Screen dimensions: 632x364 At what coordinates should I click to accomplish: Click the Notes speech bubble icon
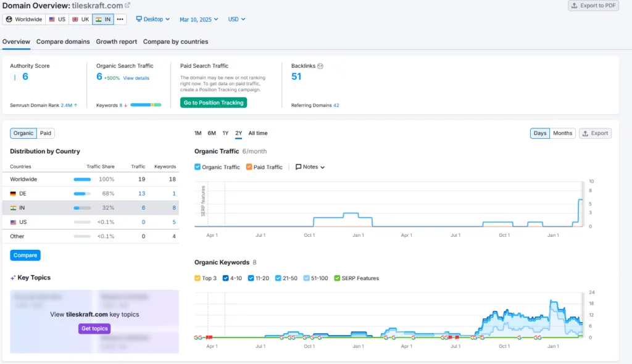[x=298, y=167]
